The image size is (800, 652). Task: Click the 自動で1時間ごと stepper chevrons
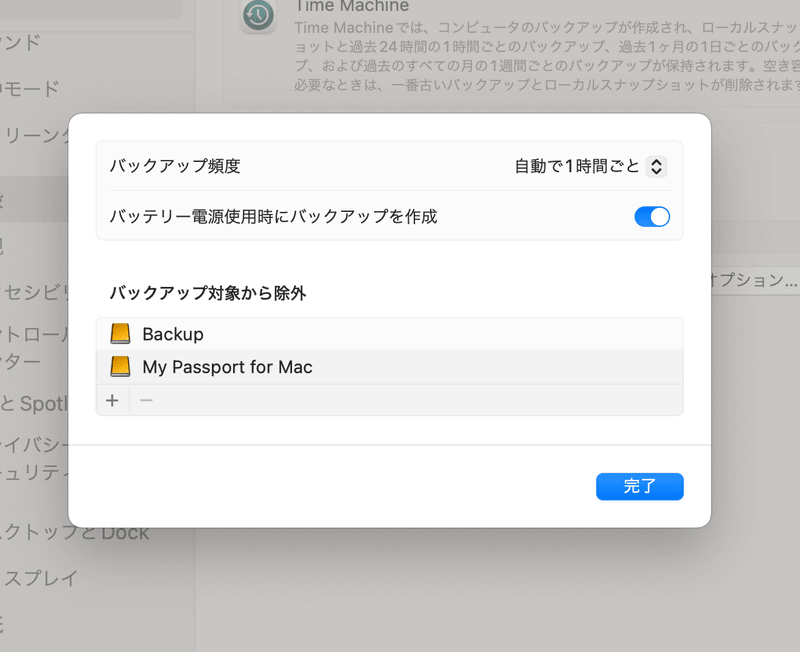pos(656,165)
